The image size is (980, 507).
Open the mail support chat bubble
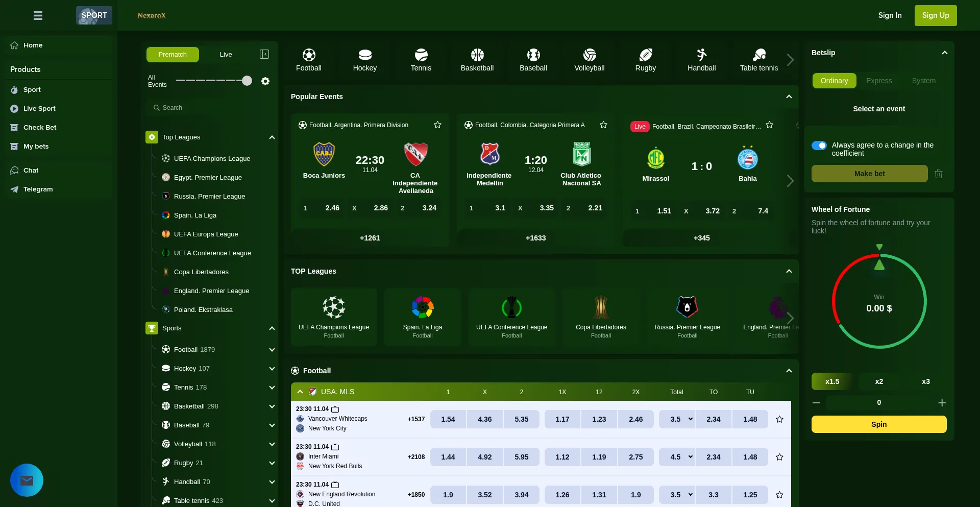point(27,480)
